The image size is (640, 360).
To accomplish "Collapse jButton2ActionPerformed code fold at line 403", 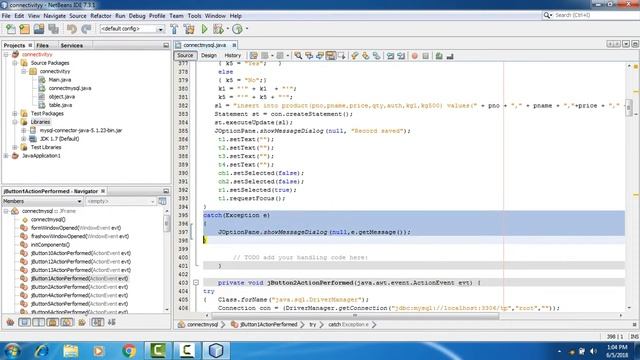I will click(196, 282).
